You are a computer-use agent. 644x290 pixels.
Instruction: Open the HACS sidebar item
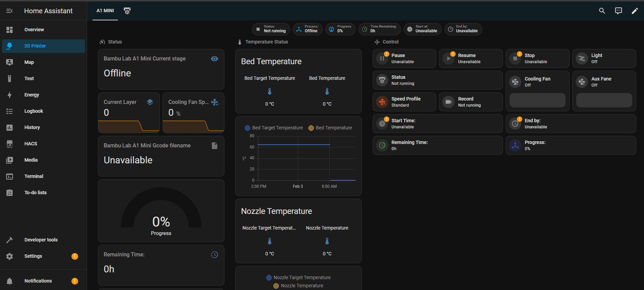point(31,144)
